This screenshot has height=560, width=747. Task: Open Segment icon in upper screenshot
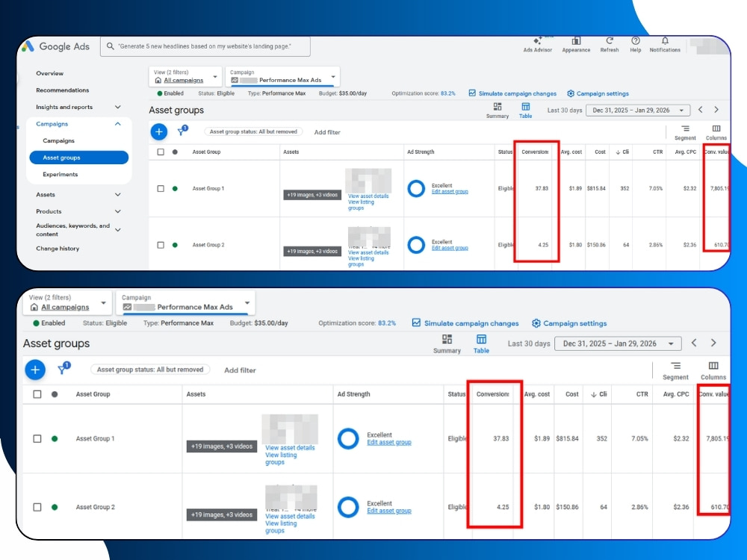pos(685,128)
